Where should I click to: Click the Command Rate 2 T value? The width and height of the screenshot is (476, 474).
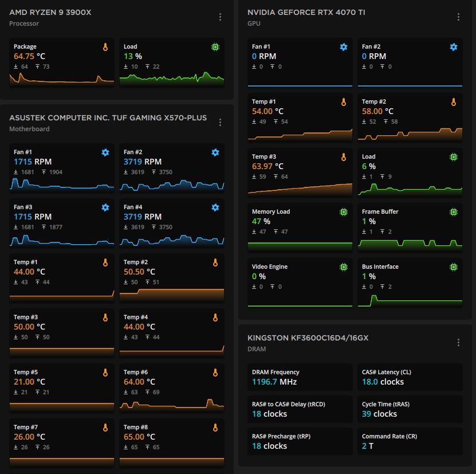pos(368,446)
